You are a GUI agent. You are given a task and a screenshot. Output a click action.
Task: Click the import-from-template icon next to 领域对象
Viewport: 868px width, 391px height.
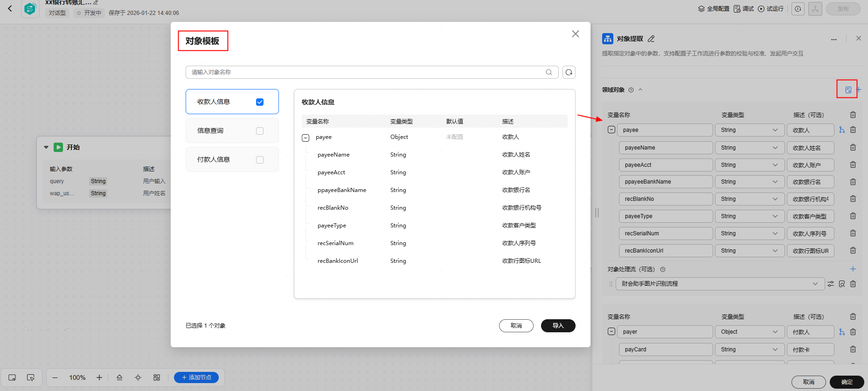[x=848, y=89]
